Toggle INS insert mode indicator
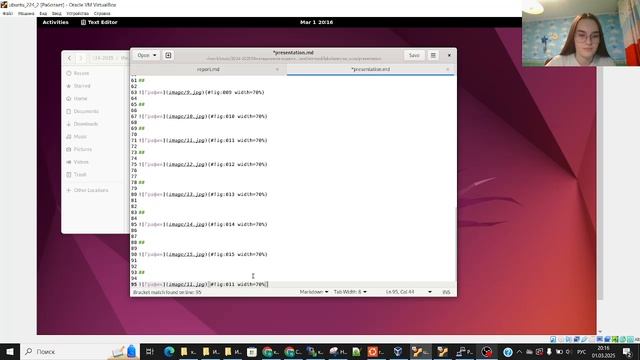This screenshot has height=360, width=640. [x=446, y=292]
